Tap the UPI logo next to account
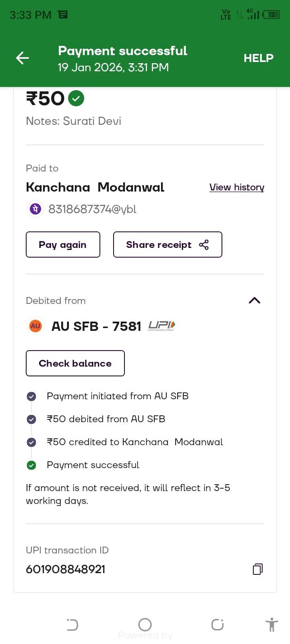 [162, 326]
